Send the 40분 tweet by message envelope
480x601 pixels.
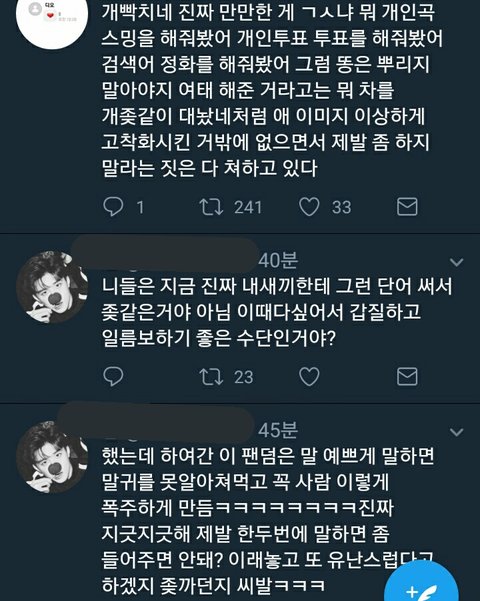point(407,376)
